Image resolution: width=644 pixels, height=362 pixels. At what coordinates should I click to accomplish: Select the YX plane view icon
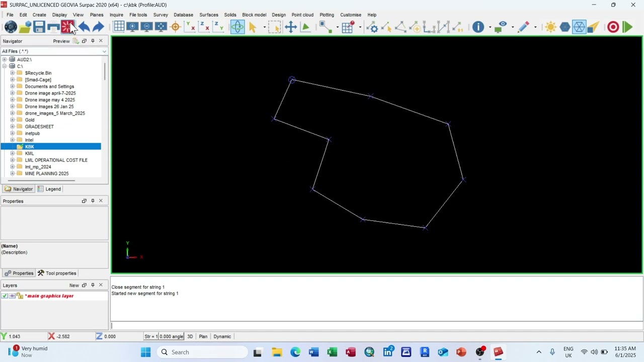click(x=190, y=27)
